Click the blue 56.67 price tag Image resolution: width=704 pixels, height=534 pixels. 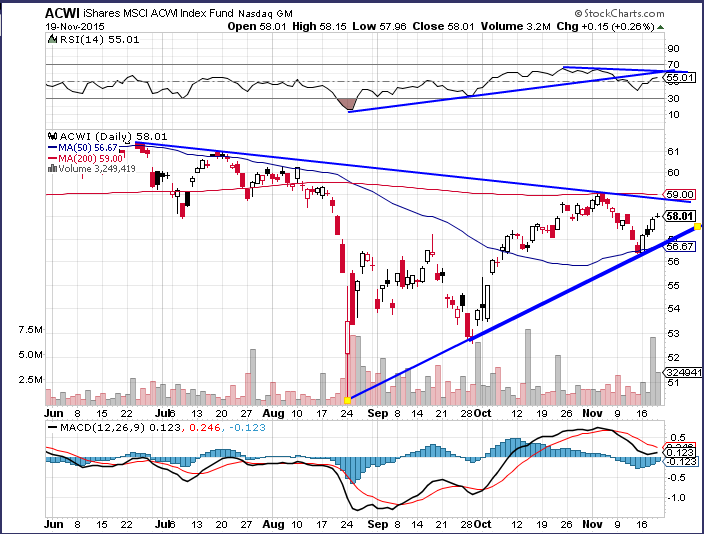(x=679, y=247)
